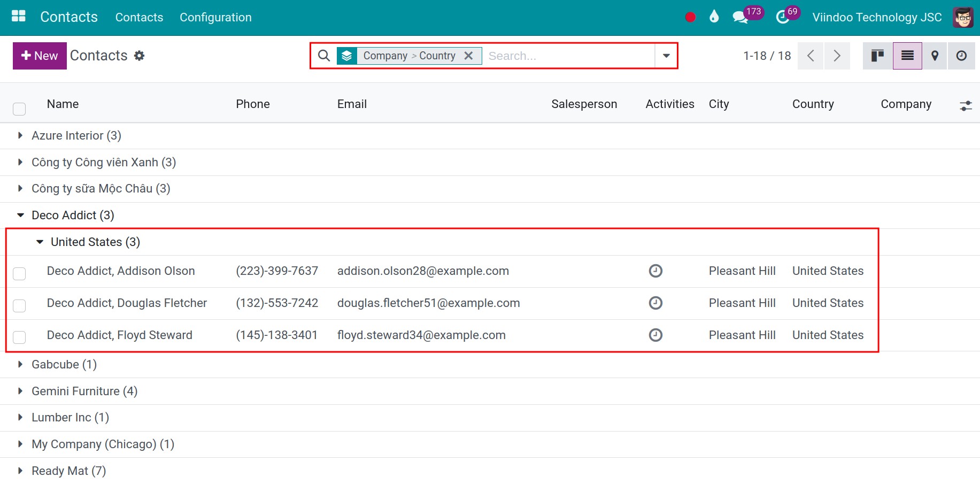Switch company via Viindoo Technology JSC

click(x=877, y=17)
